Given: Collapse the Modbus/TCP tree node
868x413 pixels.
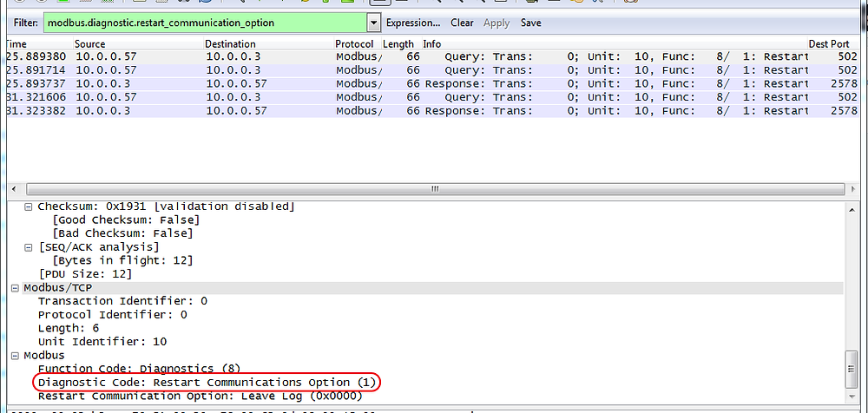Looking at the screenshot, I should pyautogui.click(x=15, y=288).
